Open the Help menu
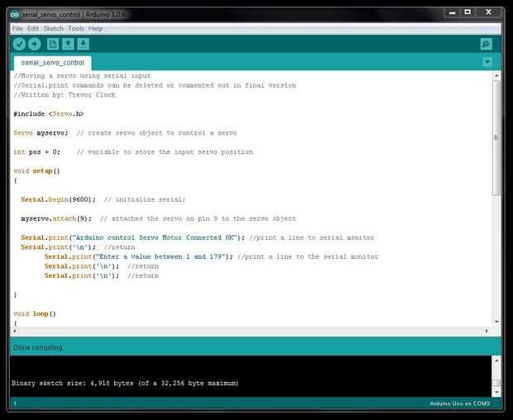 point(95,28)
